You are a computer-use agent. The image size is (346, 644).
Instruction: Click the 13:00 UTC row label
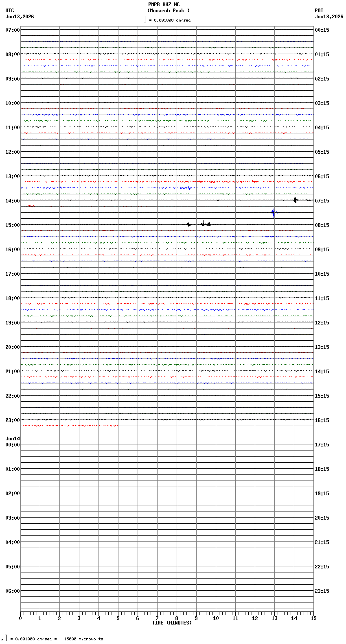click(13, 176)
